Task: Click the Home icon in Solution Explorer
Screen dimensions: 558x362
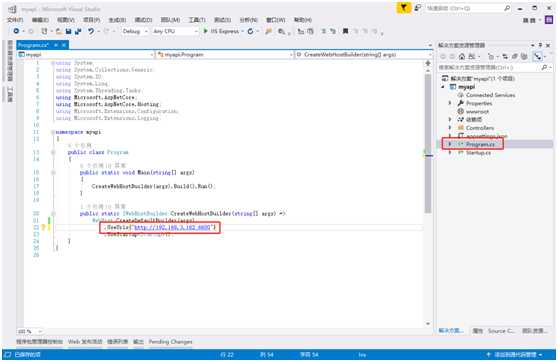Action: 462,56
